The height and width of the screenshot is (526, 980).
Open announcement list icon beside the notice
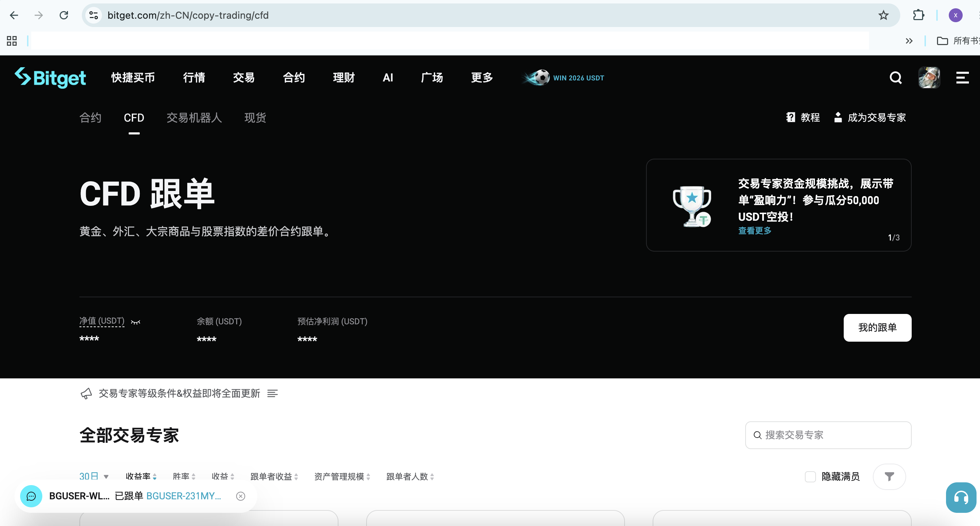[272, 393]
